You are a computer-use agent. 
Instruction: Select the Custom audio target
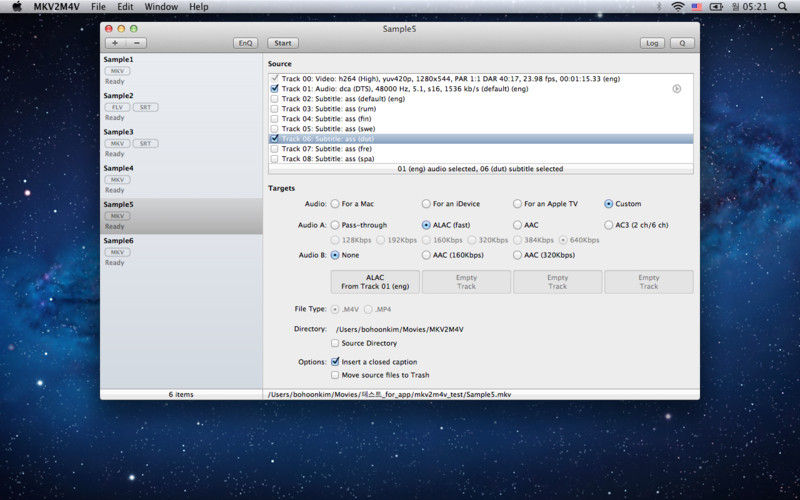608,204
